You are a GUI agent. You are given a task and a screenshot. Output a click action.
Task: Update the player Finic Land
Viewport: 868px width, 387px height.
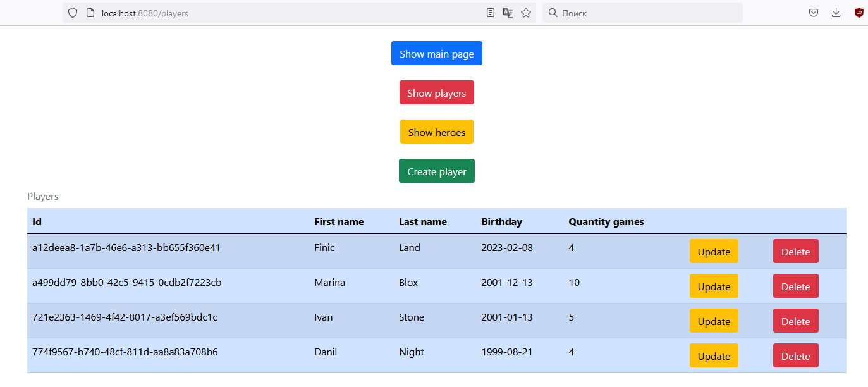click(714, 251)
